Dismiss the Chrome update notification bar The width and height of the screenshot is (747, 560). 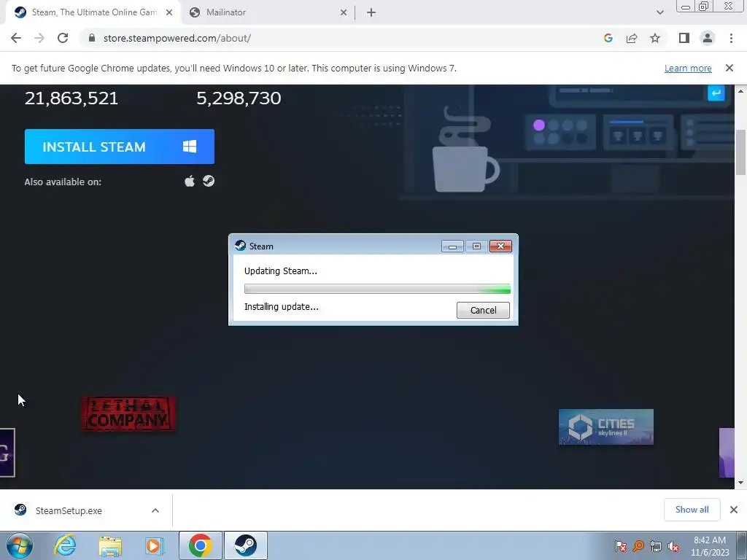click(729, 68)
